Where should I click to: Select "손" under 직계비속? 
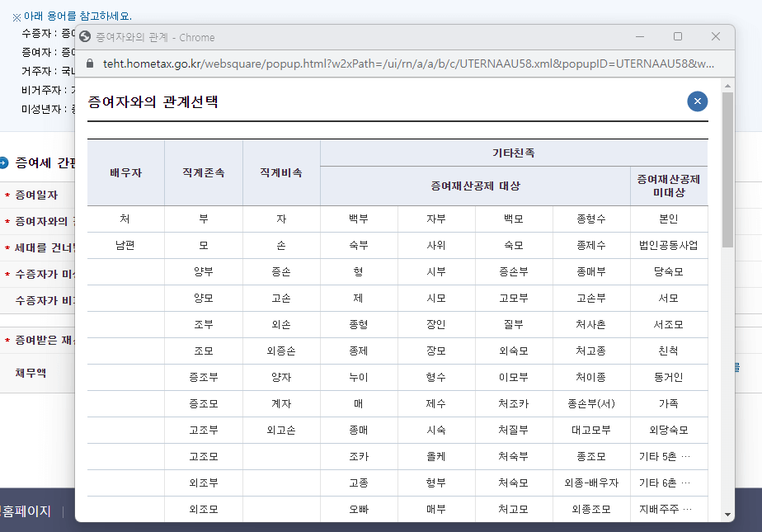coord(281,244)
